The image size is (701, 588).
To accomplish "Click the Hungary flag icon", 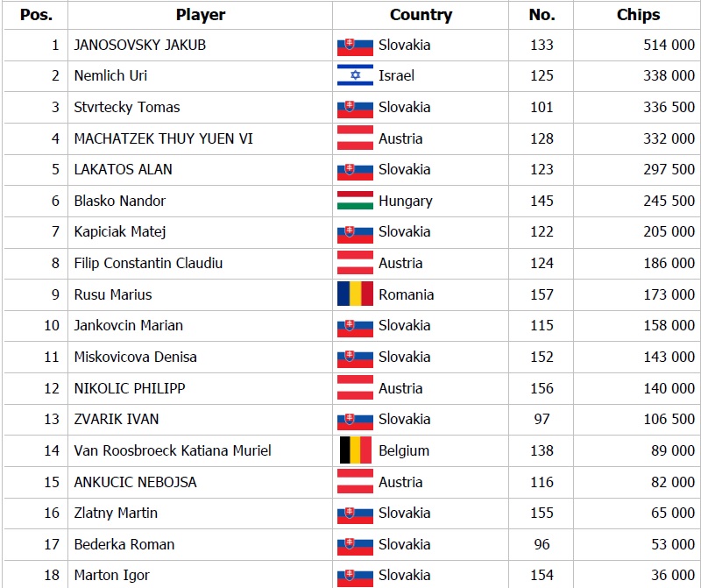I will tap(355, 201).
